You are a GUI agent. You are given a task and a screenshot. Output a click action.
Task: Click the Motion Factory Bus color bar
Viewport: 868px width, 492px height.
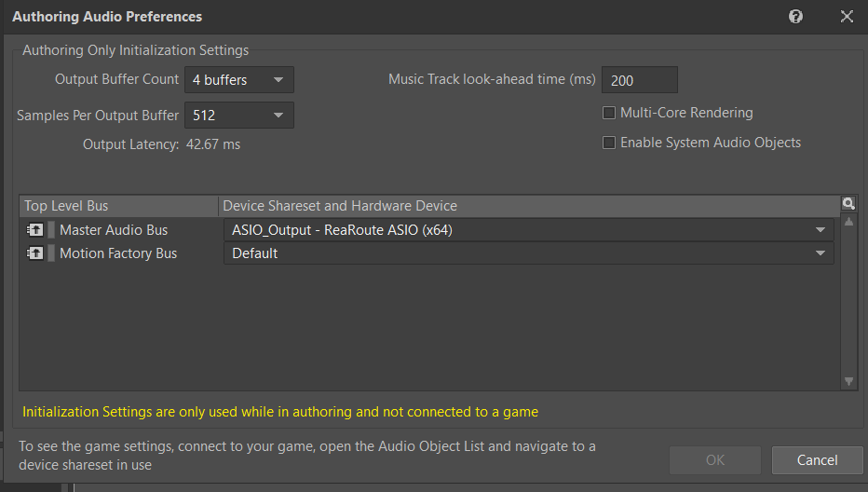[x=51, y=253]
